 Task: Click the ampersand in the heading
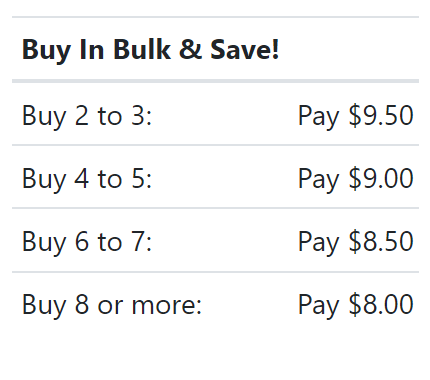[x=190, y=50]
